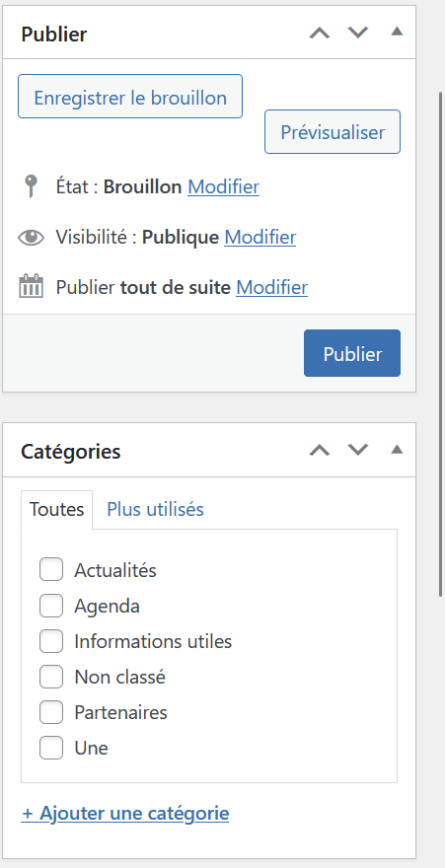
Task: Click the calendar icon beside Publier date
Action: (31, 287)
